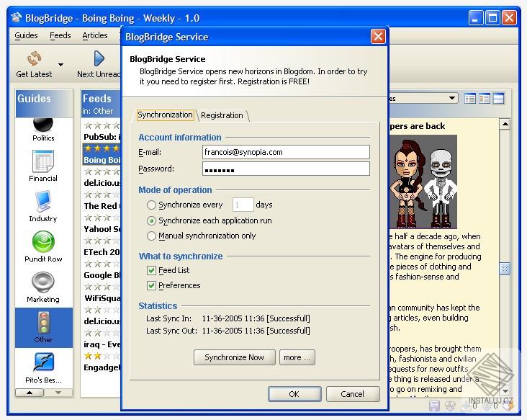Screen dimensions: 527x420
Task: Select Synchronize every days radio button
Action: pos(151,205)
